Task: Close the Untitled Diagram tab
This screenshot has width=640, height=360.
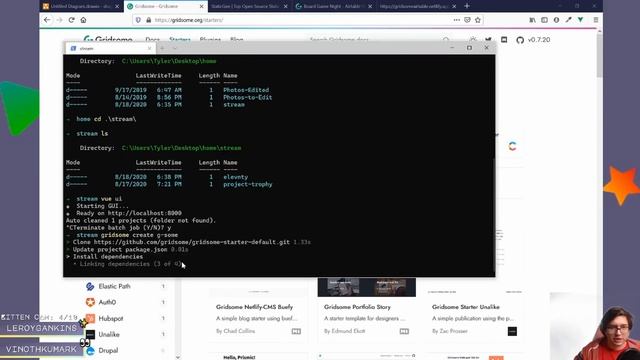Action: 117,7
